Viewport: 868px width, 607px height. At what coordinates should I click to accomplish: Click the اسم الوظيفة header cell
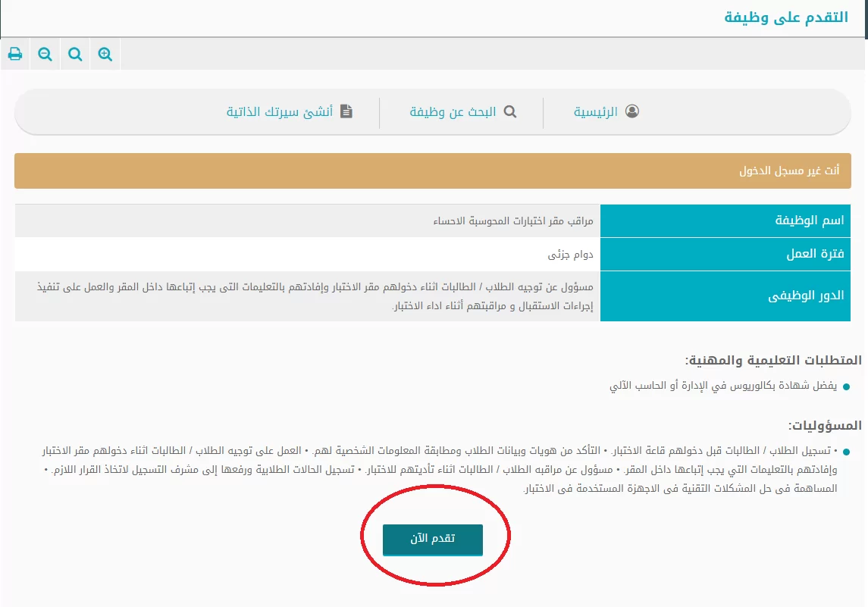point(725,221)
